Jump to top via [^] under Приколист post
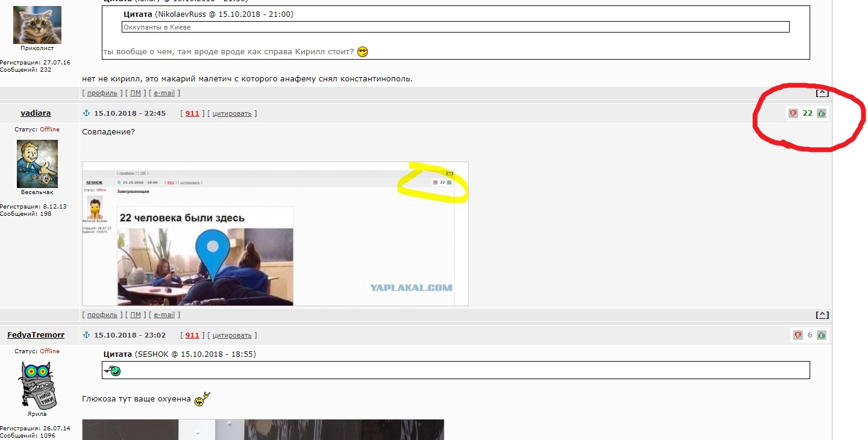Screen dimensions: 868x440 822,93
